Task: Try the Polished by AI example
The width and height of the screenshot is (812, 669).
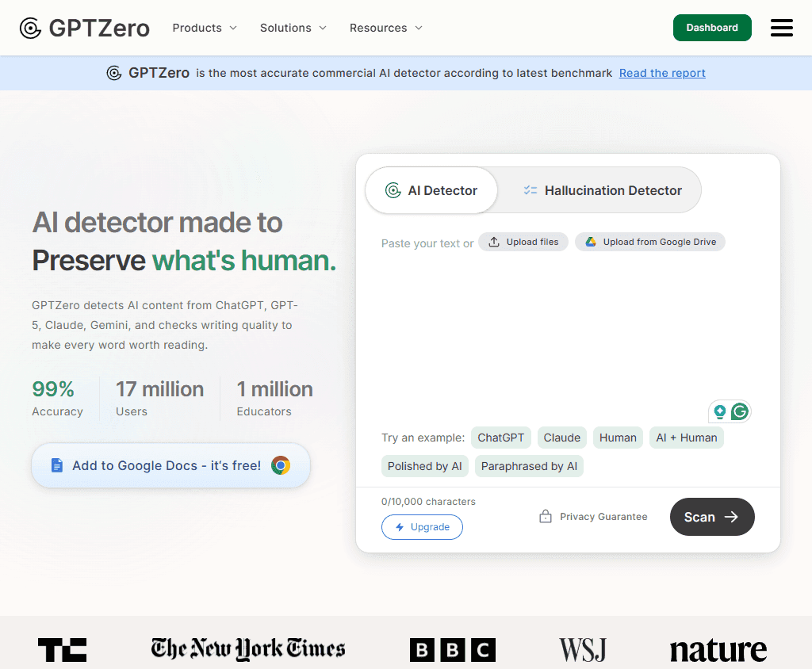Action: click(425, 466)
